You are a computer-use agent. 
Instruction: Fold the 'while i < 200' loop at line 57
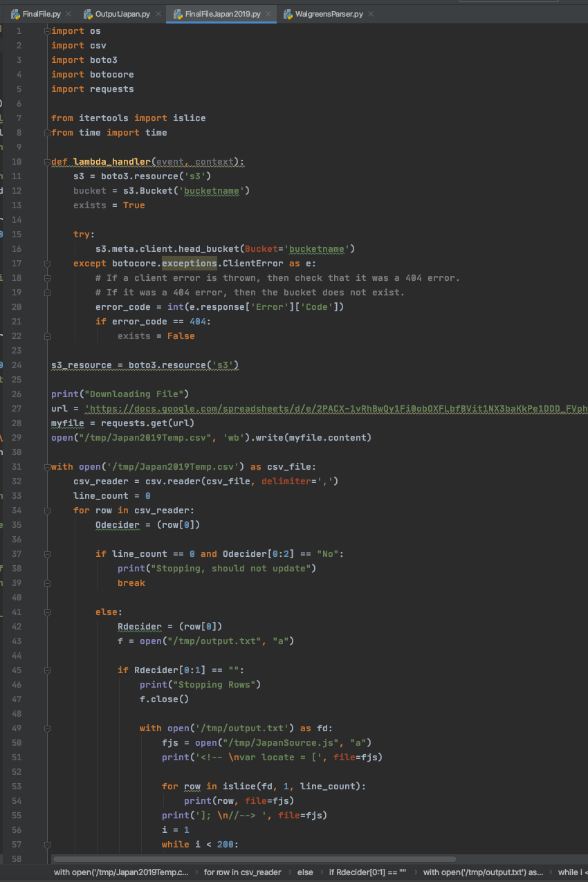[47, 845]
